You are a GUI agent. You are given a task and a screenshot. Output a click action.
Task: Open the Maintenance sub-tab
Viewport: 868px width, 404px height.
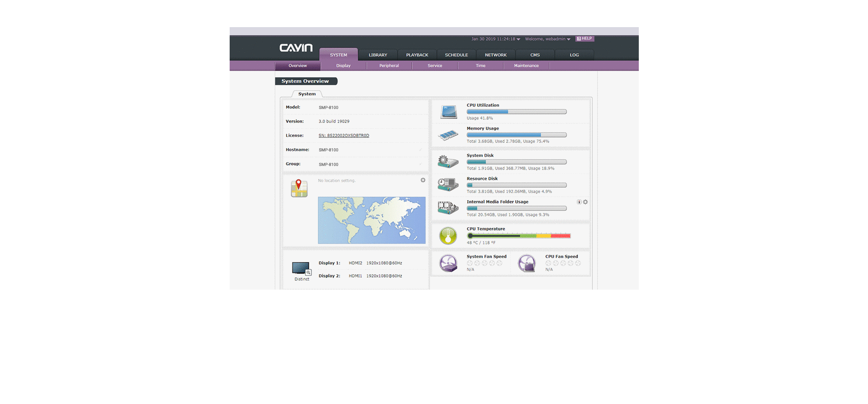[526, 66]
